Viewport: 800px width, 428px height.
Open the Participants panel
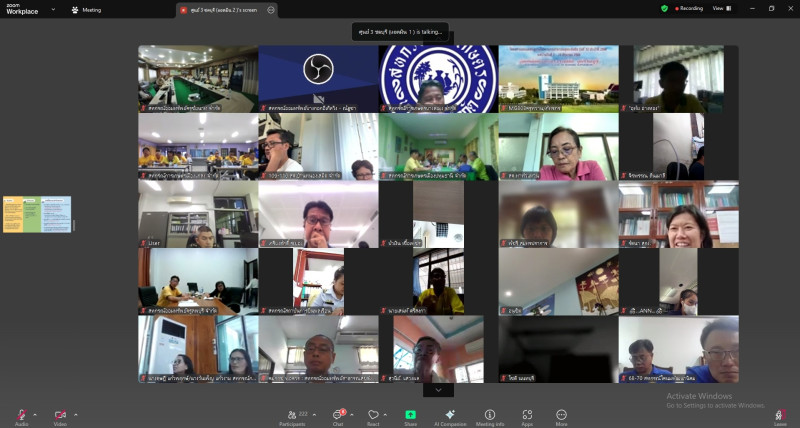coord(292,417)
